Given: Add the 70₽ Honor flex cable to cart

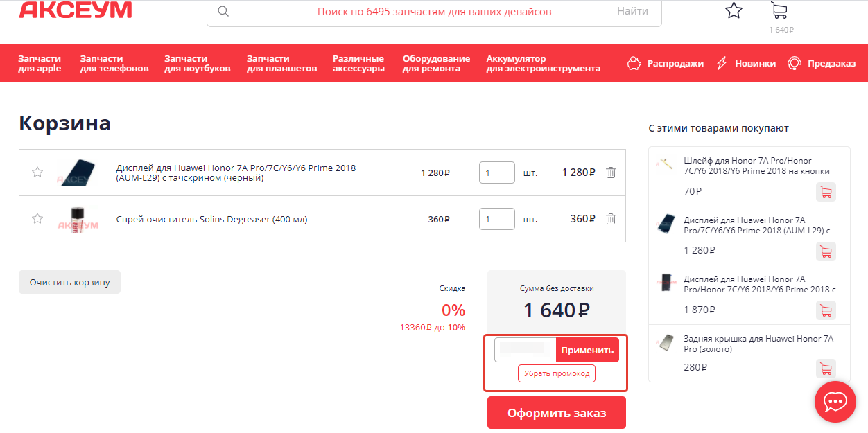Looking at the screenshot, I should [825, 192].
